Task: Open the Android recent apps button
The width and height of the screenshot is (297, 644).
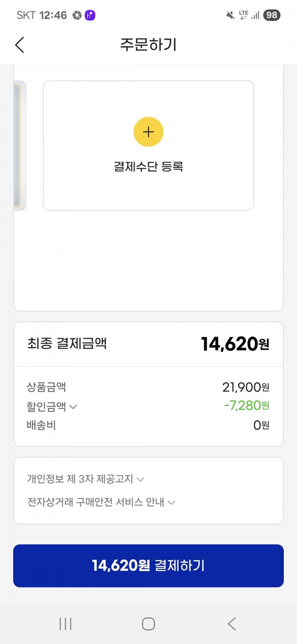Action: (x=65, y=624)
